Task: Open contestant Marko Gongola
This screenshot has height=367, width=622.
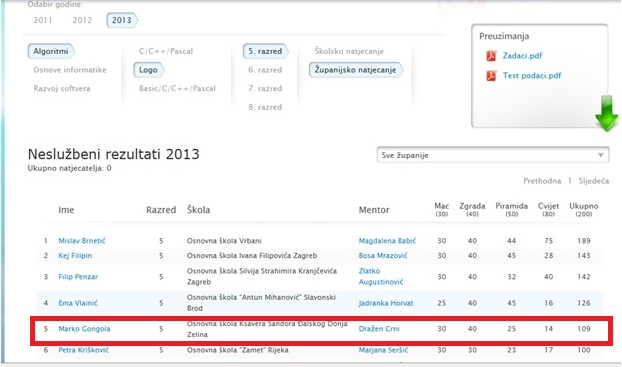Action: point(84,329)
